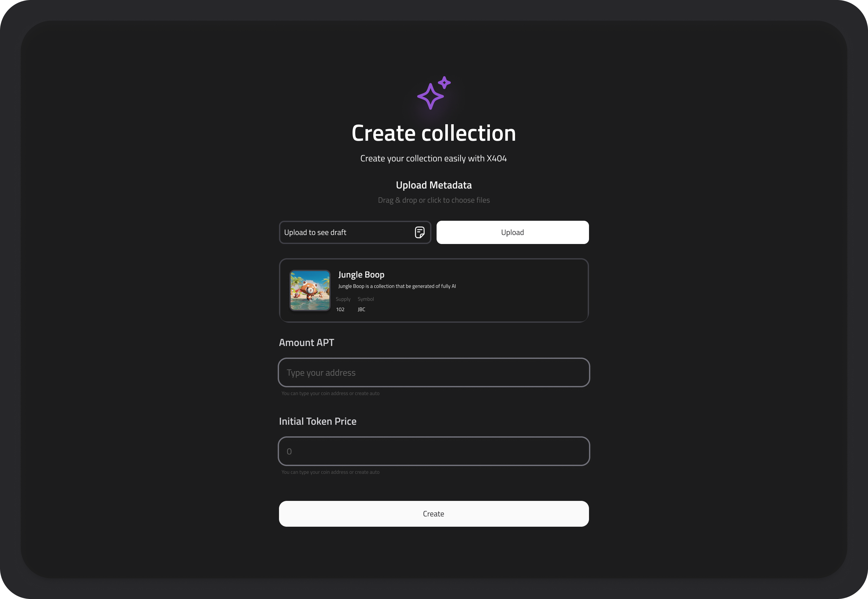Click the Upload to see draft field

[x=355, y=232]
